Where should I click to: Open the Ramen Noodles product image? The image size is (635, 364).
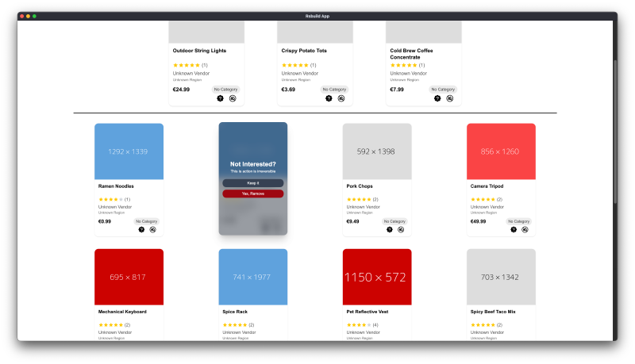[129, 151]
